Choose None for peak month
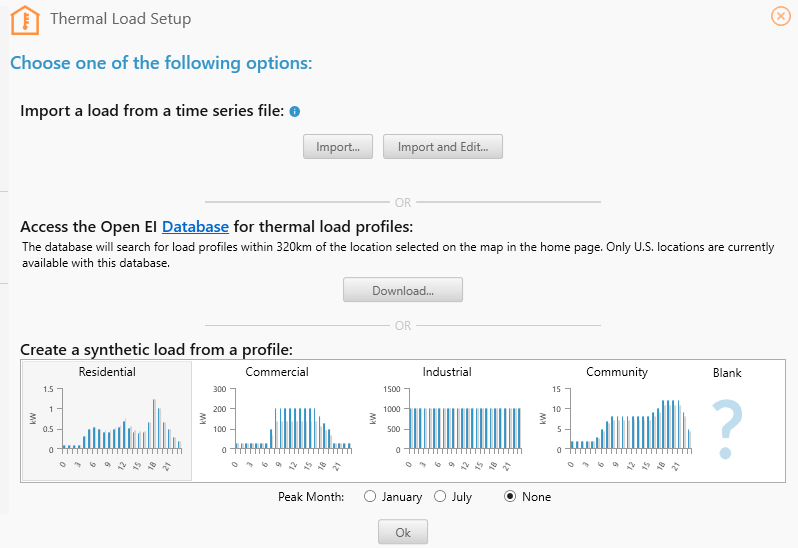The height and width of the screenshot is (548, 798). (511, 497)
